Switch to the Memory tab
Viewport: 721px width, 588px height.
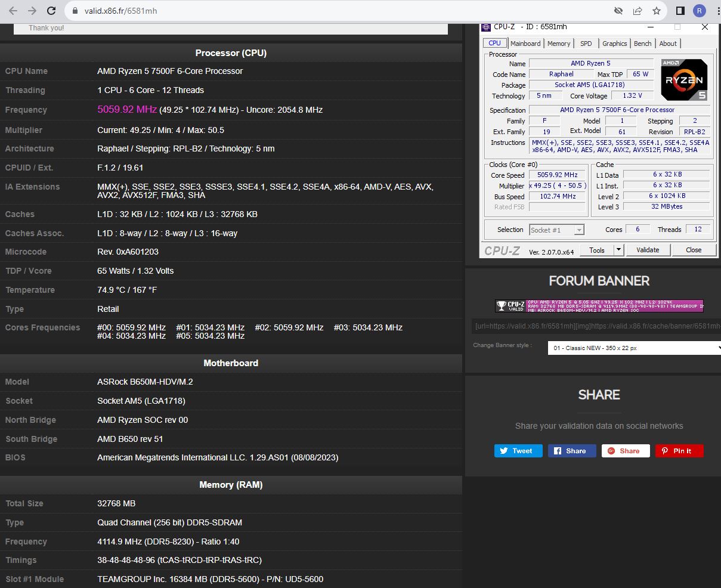(x=559, y=44)
